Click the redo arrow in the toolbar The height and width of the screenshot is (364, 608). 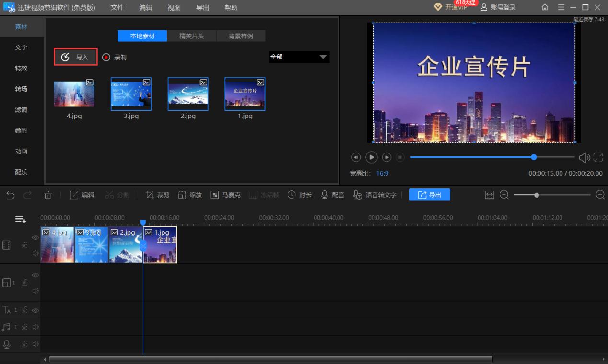point(27,195)
